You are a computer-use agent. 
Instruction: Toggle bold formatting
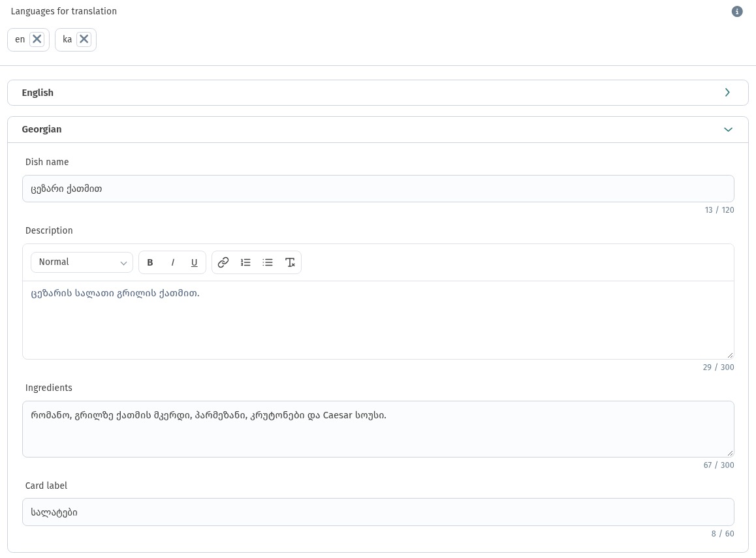150,262
